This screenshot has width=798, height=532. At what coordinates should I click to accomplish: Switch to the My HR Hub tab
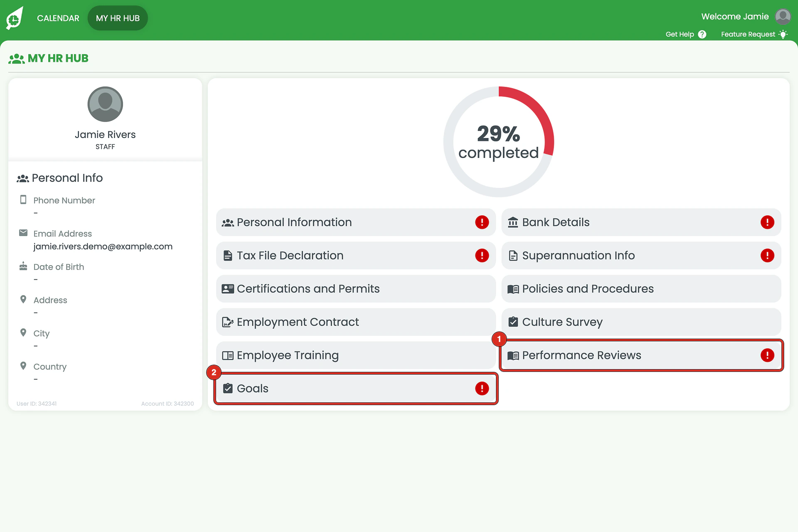pos(118,18)
